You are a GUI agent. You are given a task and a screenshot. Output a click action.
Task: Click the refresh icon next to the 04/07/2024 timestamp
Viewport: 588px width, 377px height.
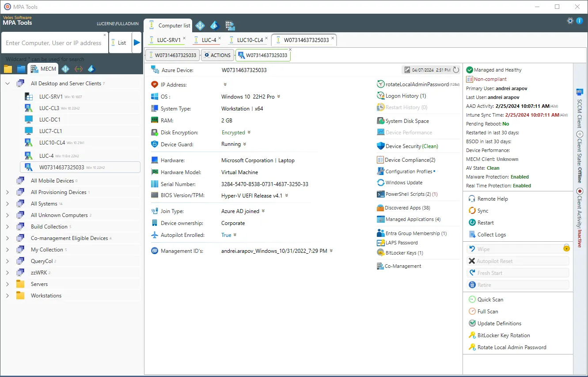[x=457, y=70]
